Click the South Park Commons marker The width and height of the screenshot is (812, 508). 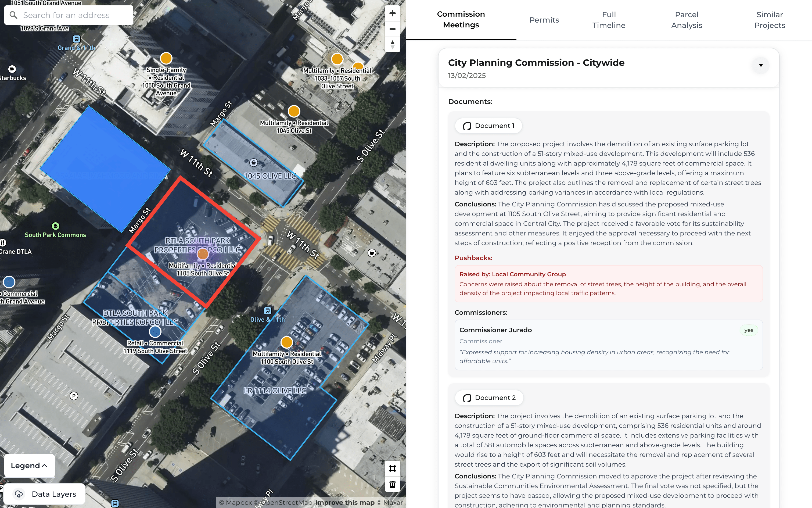point(55,226)
